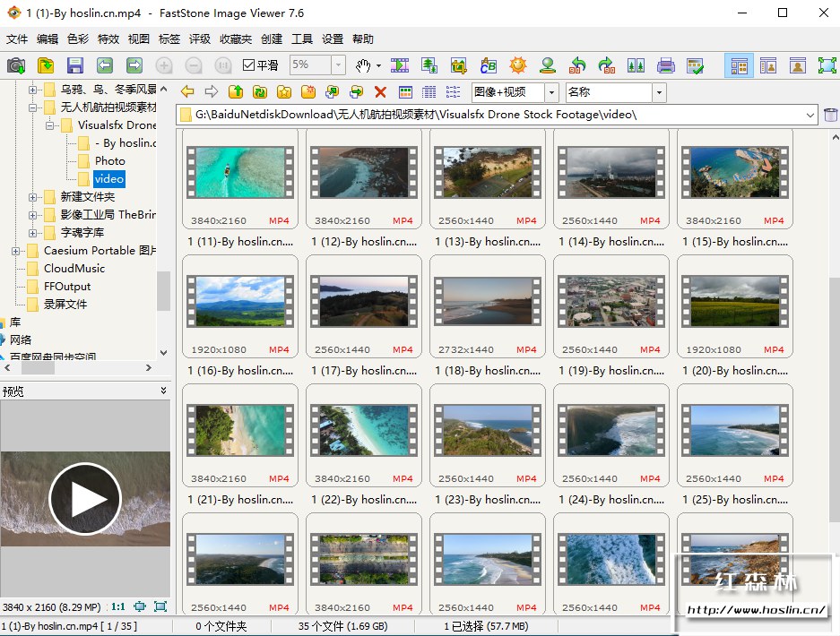Screen dimensions: 840x636
Task: Select the Photo folder in tree
Action: 110,161
